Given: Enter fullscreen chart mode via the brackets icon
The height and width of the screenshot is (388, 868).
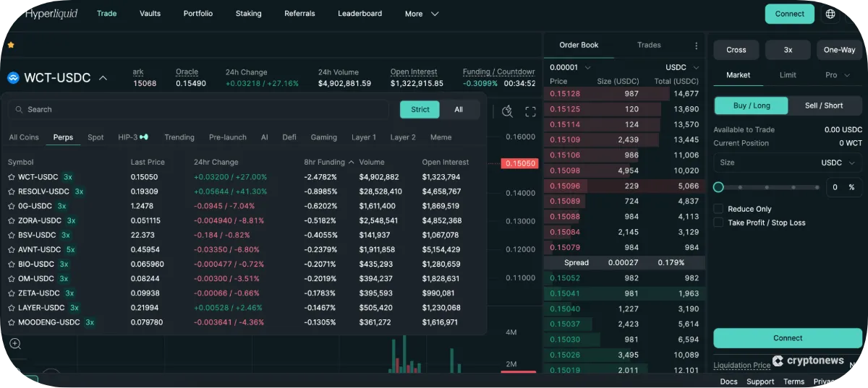Looking at the screenshot, I should point(530,111).
